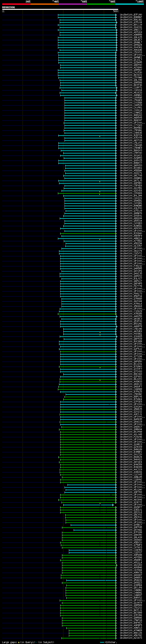Screen dimensions: 146x644
Task: Open the UniRef100_O04331 hit label
Action: [x=131, y=27]
